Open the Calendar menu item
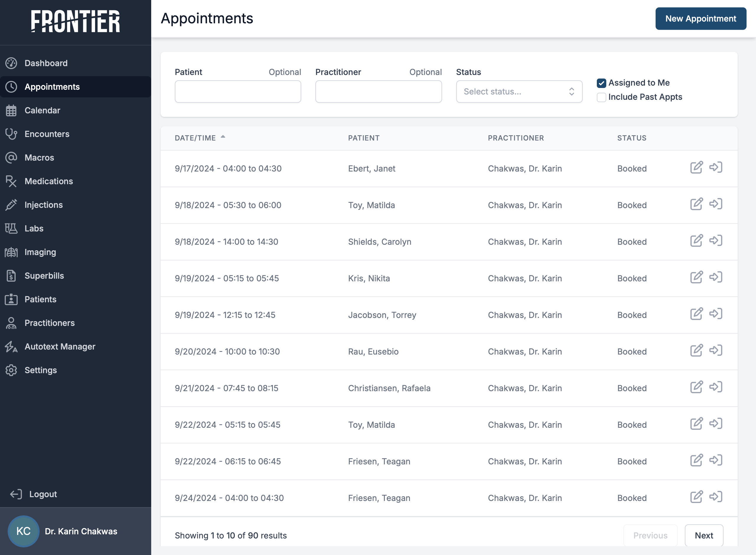This screenshot has width=756, height=555. pyautogui.click(x=42, y=110)
